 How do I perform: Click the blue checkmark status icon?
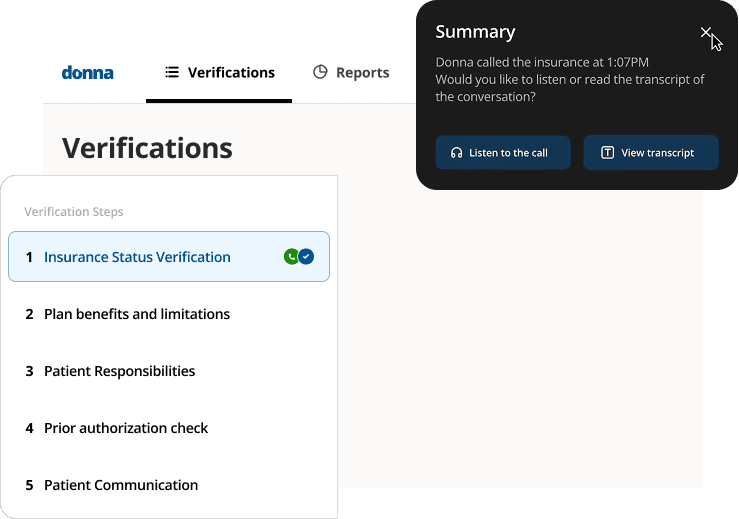click(x=306, y=256)
